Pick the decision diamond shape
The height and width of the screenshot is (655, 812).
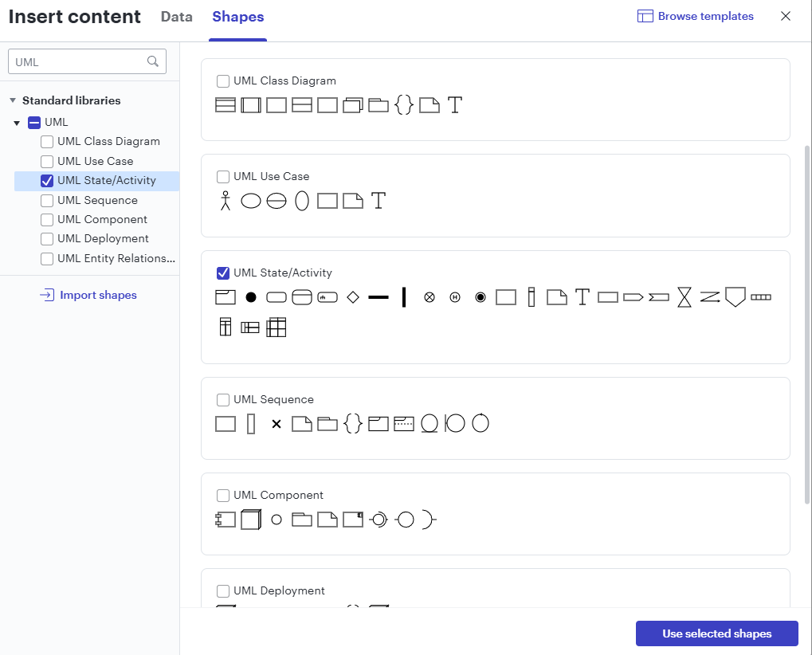(353, 297)
